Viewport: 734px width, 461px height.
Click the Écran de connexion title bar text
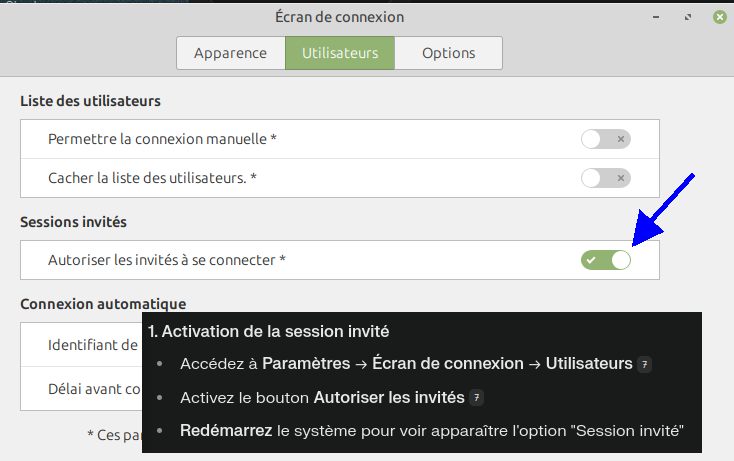[339, 18]
